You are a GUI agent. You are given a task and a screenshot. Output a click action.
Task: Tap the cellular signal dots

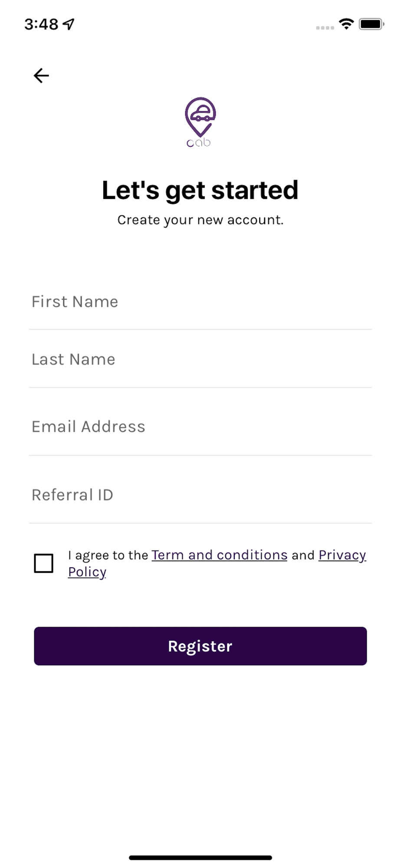[325, 28]
